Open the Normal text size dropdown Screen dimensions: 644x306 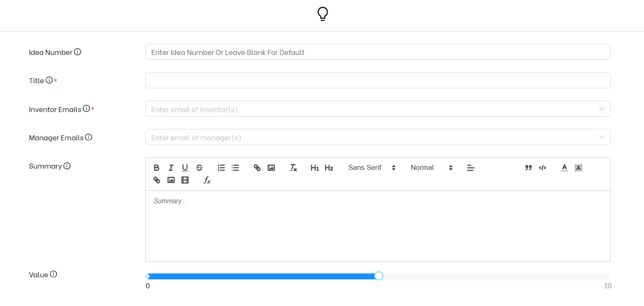[x=431, y=168]
